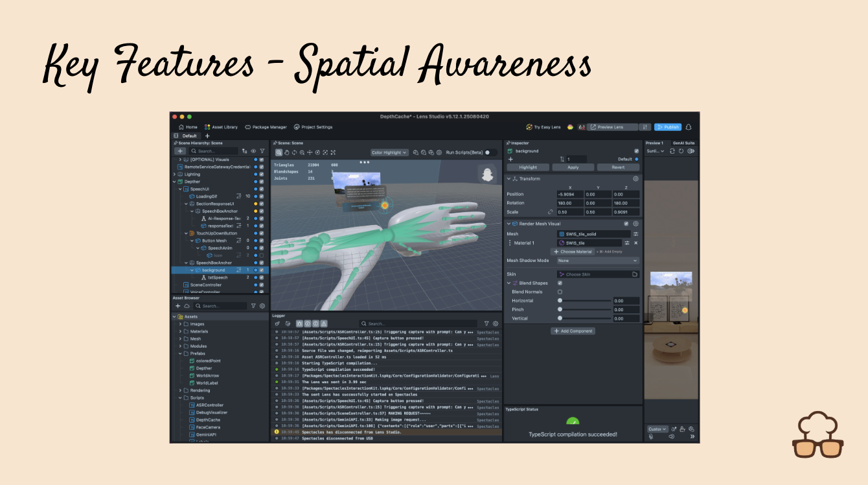This screenshot has width=868, height=485.
Task: Open Transform component settings gear
Action: (x=635, y=178)
